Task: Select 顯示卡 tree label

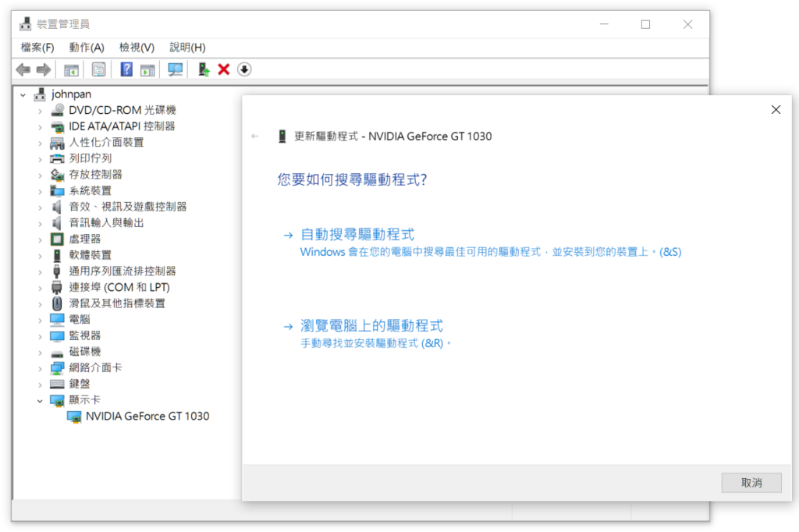Action: (85, 400)
